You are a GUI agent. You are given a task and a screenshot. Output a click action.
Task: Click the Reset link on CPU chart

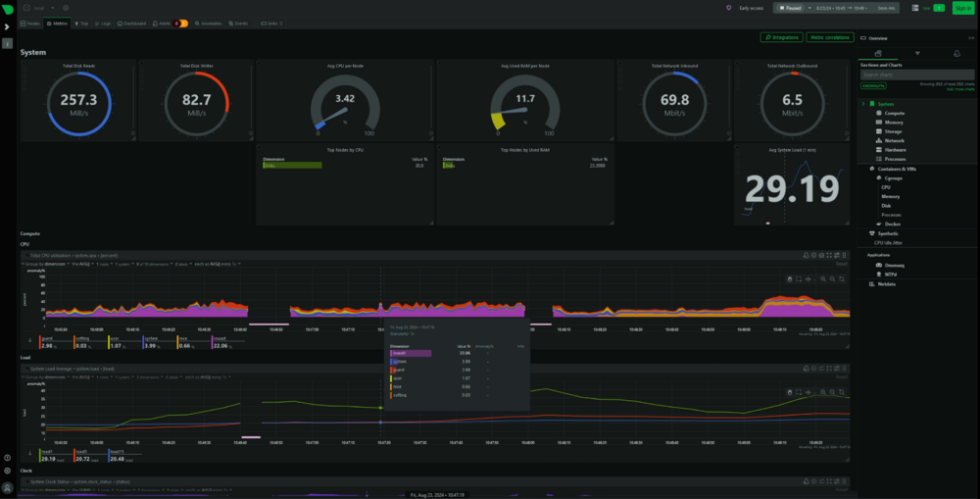[x=842, y=264]
